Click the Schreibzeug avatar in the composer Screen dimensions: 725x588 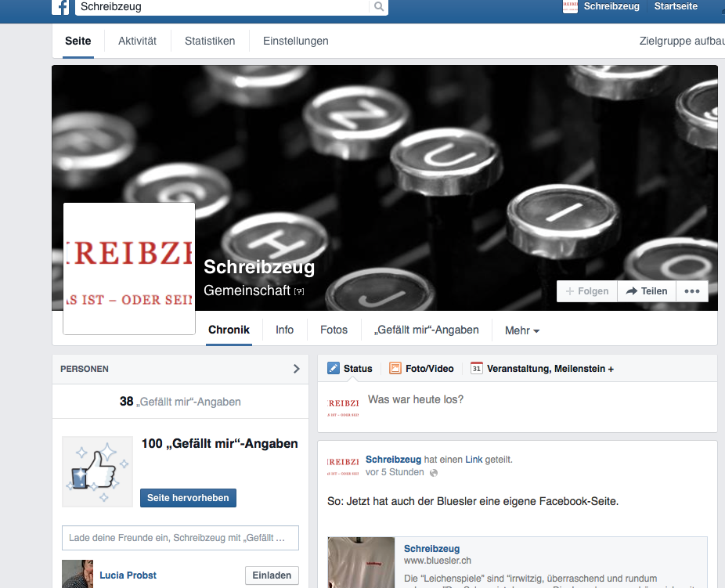click(x=343, y=408)
